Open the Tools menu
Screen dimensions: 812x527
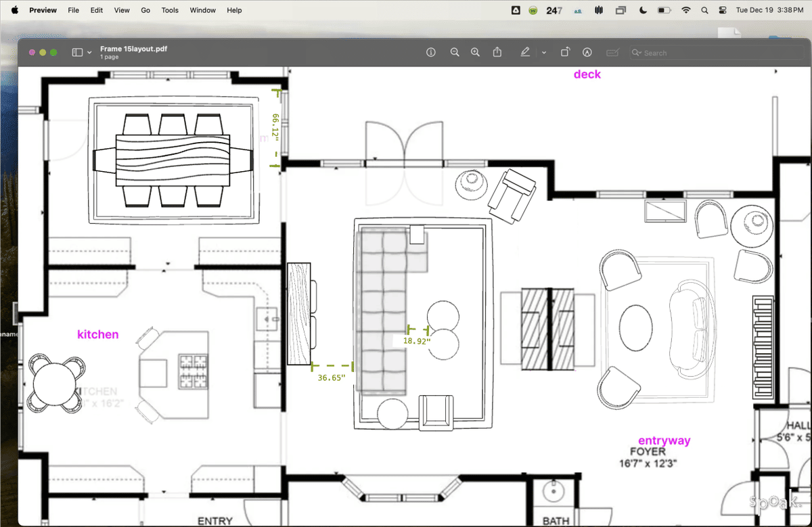coord(170,10)
